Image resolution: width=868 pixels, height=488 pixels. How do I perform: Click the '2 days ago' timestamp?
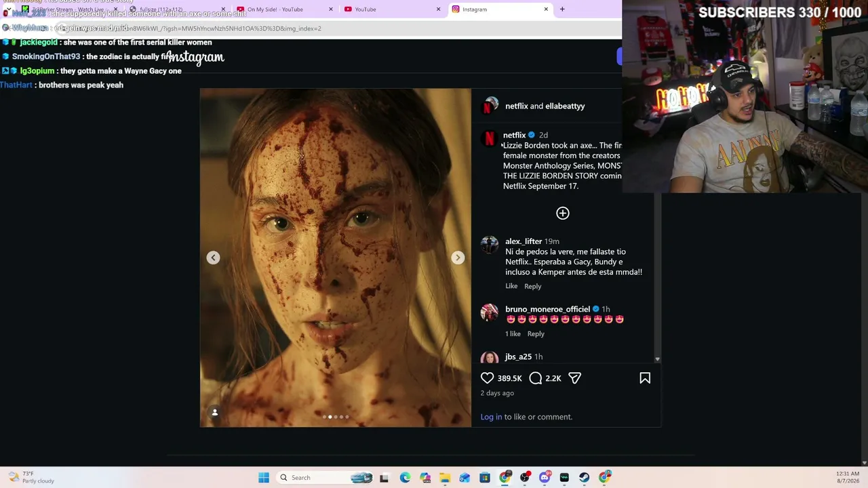pos(497,393)
